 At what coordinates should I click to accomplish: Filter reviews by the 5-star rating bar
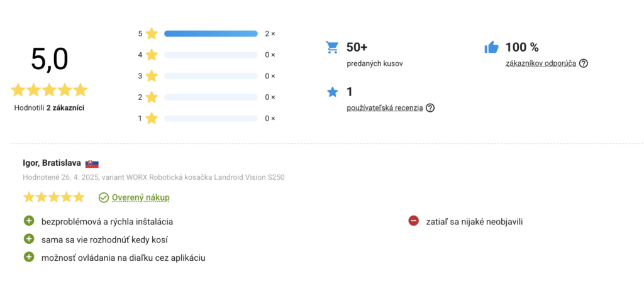211,34
